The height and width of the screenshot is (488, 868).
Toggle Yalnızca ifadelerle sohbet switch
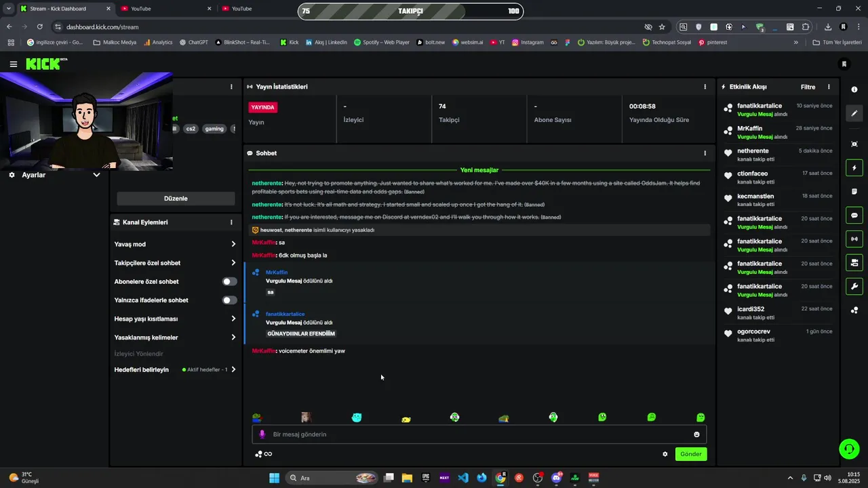click(230, 300)
